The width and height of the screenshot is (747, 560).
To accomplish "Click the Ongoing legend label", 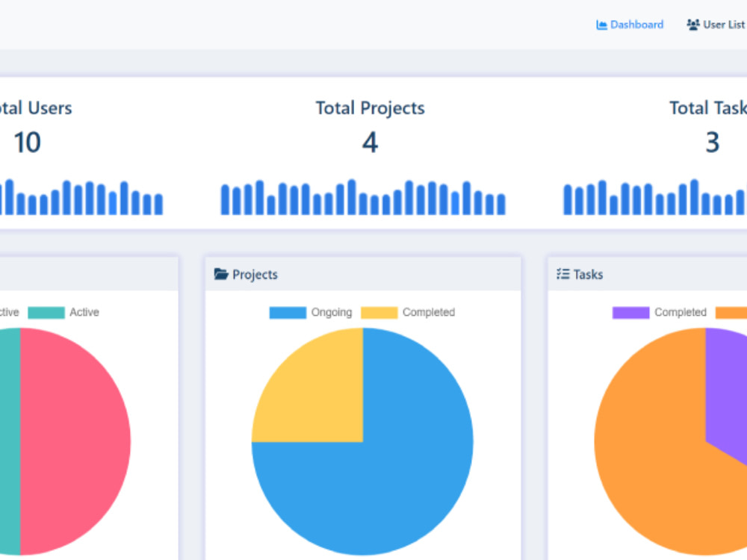I will [332, 312].
